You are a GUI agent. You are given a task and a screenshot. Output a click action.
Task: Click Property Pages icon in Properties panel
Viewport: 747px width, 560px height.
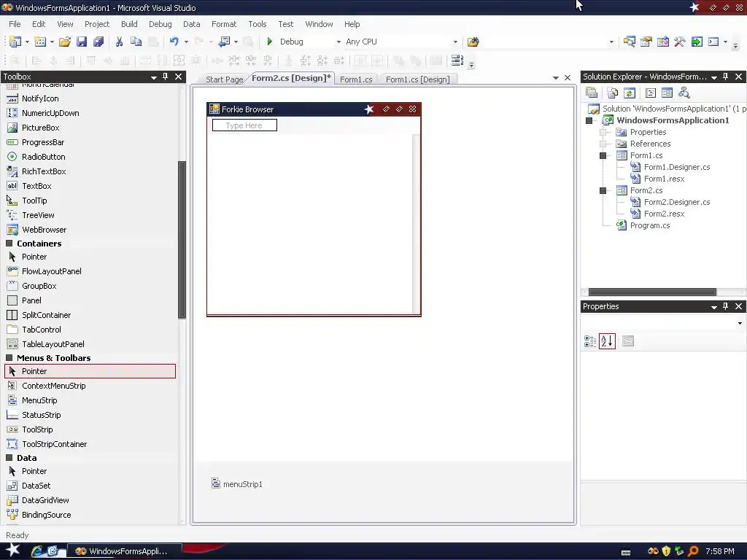(x=628, y=341)
